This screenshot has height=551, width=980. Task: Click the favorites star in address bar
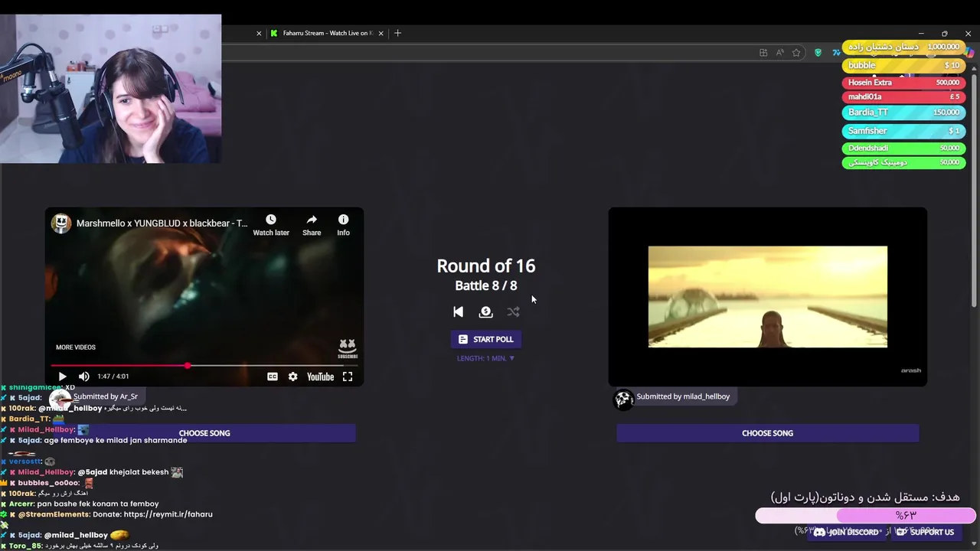click(x=796, y=53)
